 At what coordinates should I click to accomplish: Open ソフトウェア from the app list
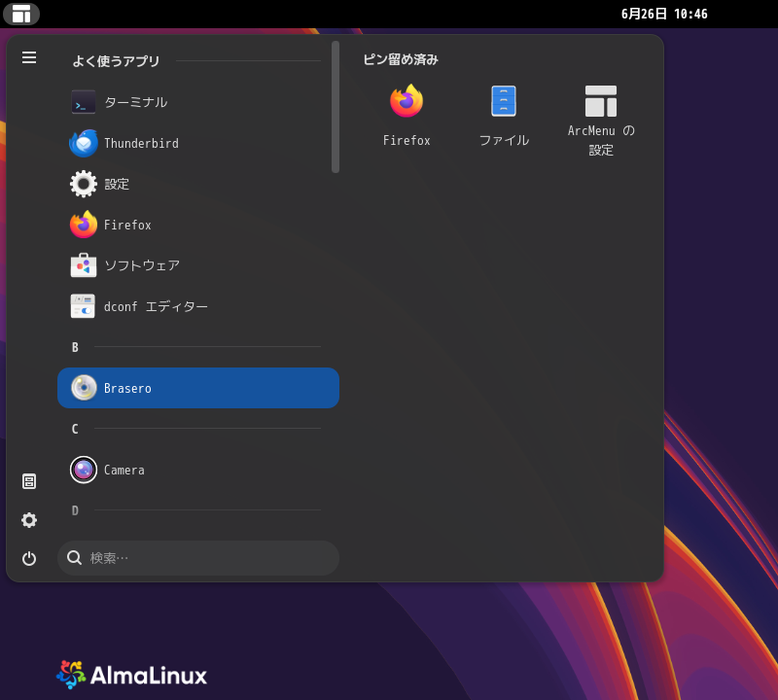[x=198, y=266]
